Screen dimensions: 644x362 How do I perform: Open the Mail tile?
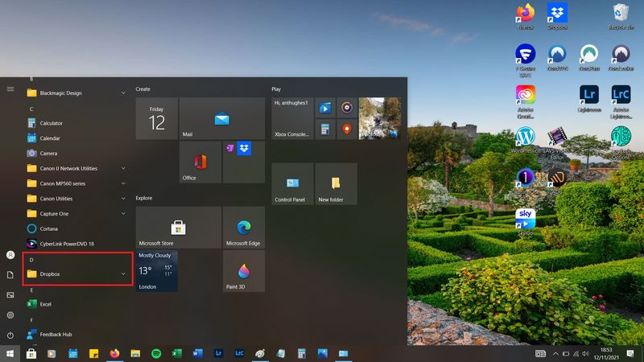tap(221, 119)
